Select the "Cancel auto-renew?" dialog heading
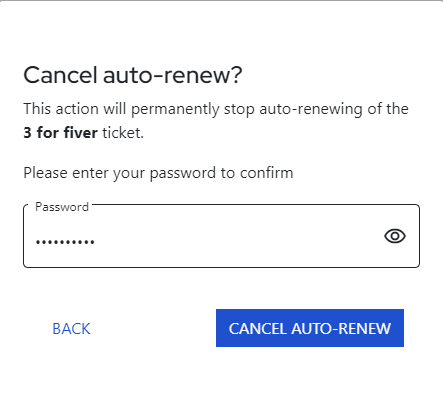This screenshot has width=443, height=419. click(133, 75)
